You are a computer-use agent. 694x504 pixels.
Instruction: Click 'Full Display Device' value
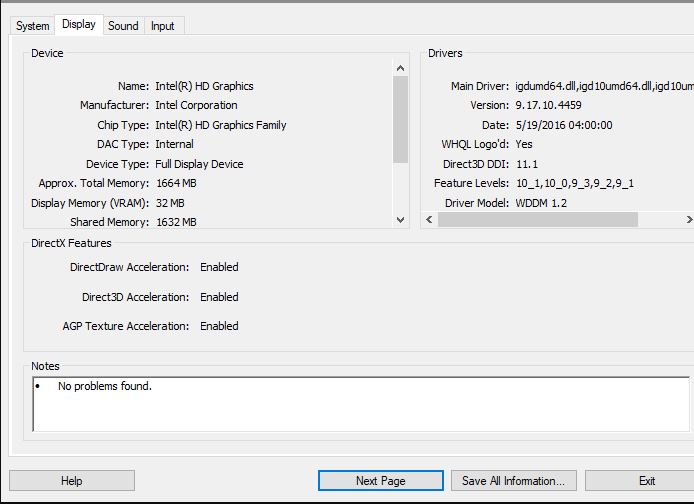(x=199, y=164)
